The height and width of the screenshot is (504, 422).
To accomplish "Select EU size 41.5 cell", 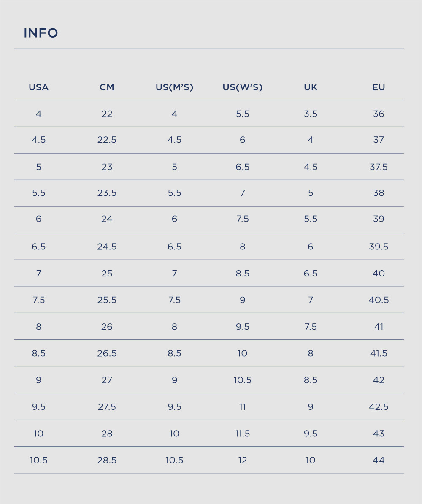I will pyautogui.click(x=379, y=353).
